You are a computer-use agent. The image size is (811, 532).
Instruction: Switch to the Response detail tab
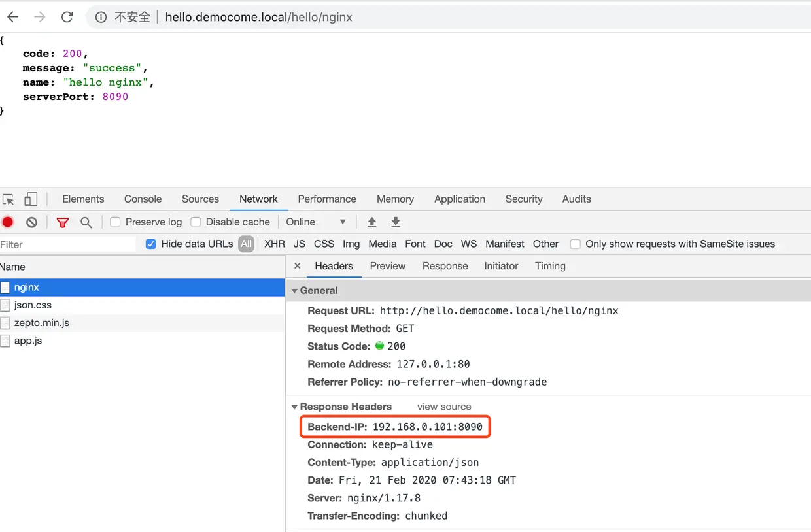click(445, 266)
